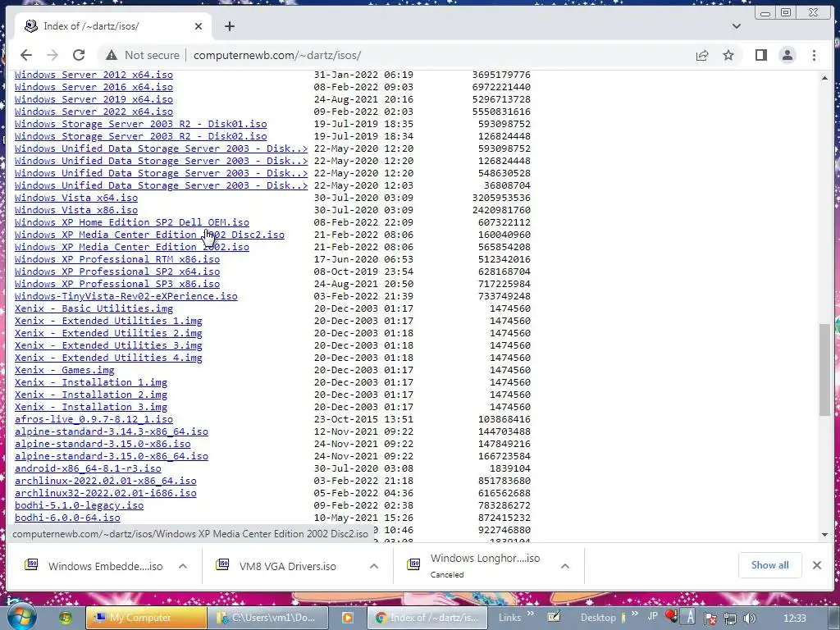The width and height of the screenshot is (840, 630).
Task: Open the Chrome profile avatar
Action: pyautogui.click(x=787, y=55)
